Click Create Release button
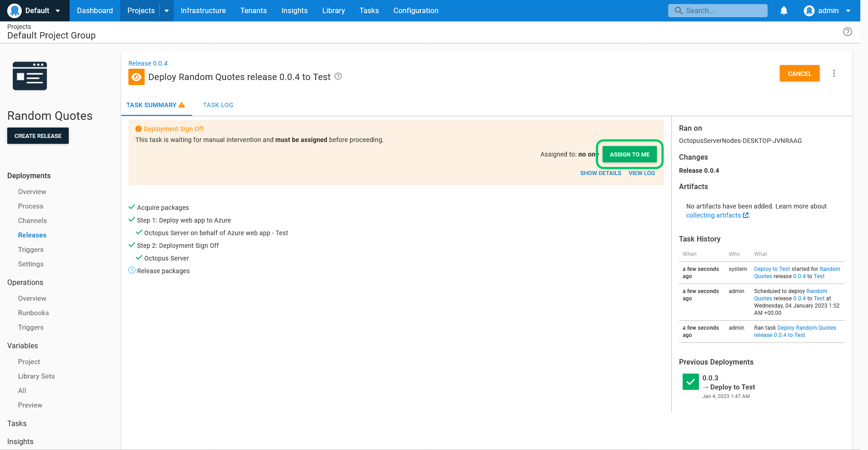 pos(38,136)
